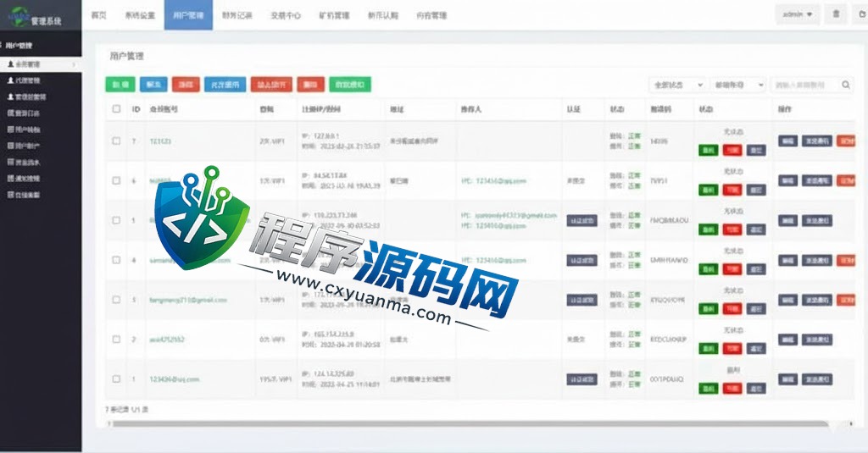Check the checkbox for row ID 3

(116, 300)
